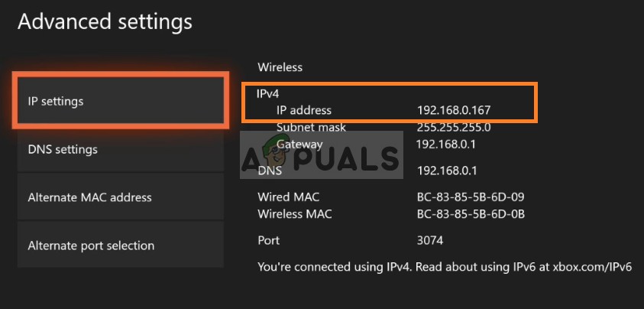Open IP settings menu option
Viewport: 644px width, 309px height.
120,101
